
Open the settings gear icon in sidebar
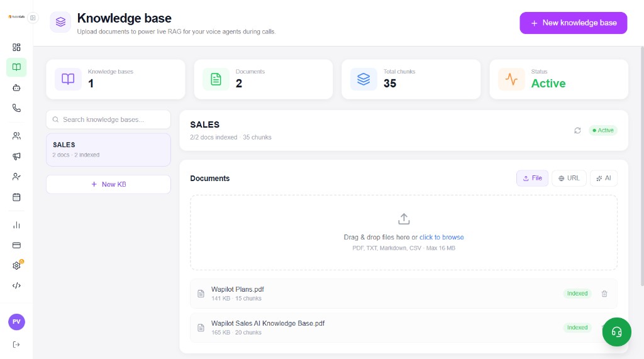point(16,265)
